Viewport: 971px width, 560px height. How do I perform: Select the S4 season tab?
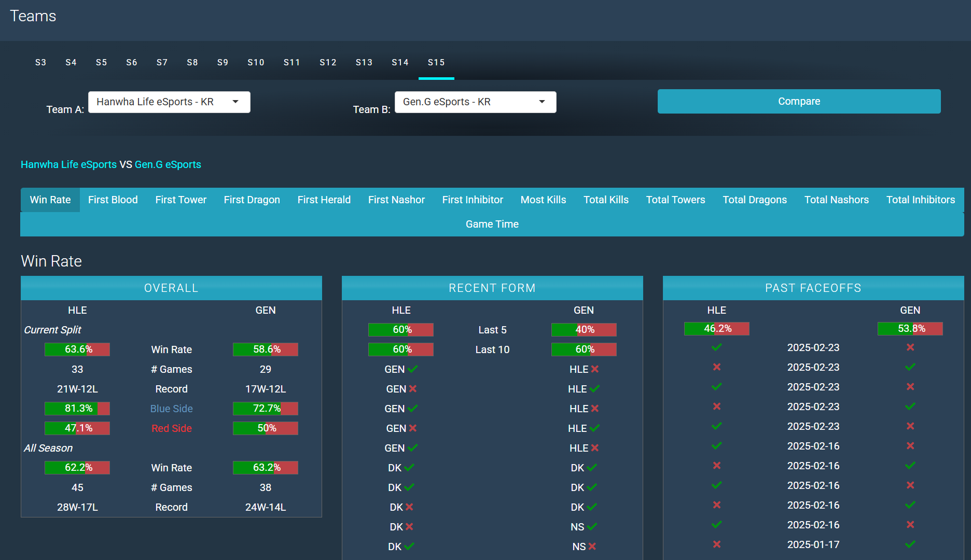pos(71,62)
